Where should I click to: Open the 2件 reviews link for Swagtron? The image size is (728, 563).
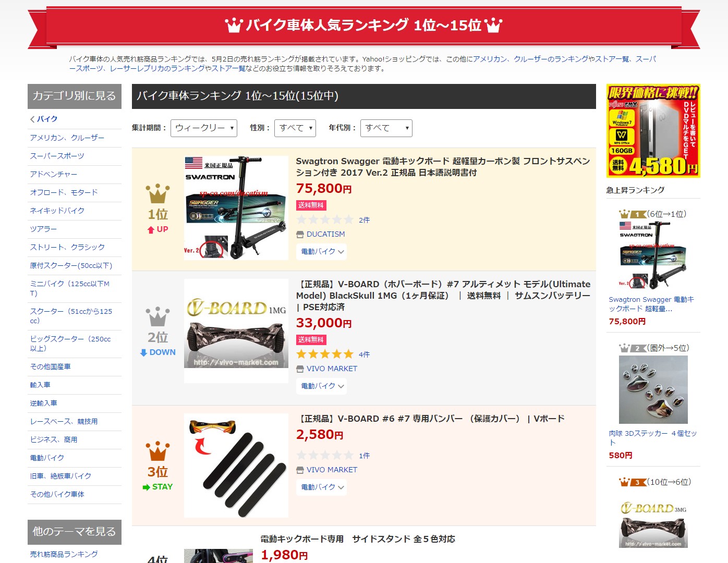(x=364, y=221)
